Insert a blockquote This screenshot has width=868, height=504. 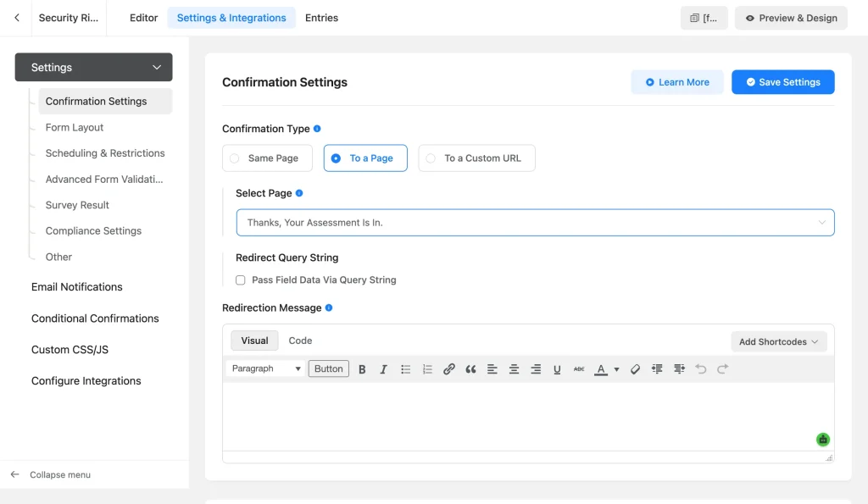point(470,369)
